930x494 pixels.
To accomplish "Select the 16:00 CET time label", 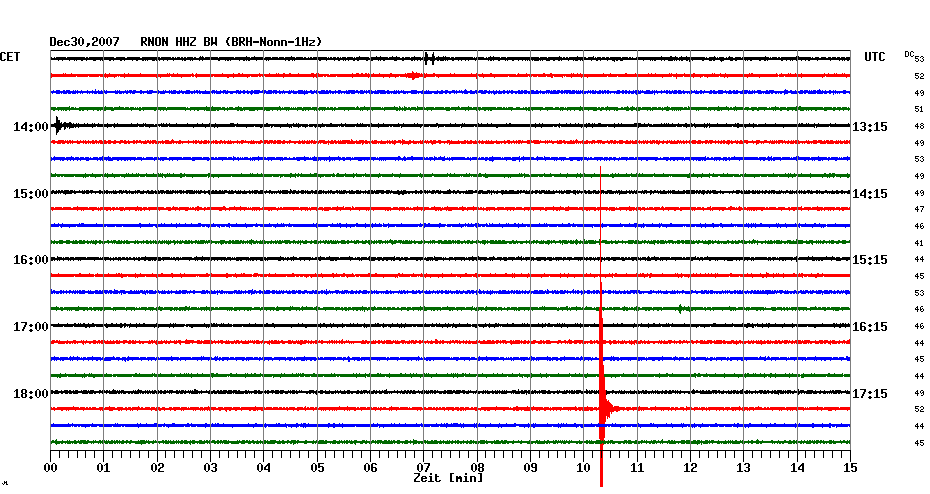I will (x=31, y=260).
